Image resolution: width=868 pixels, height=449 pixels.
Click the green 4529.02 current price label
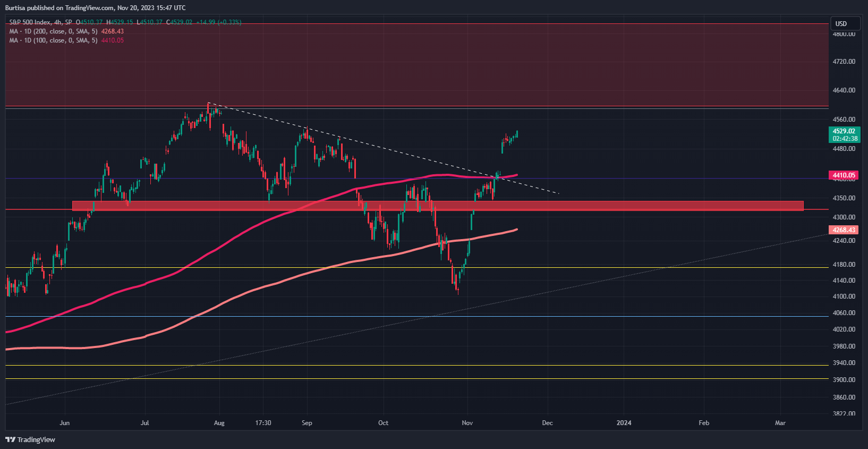click(x=844, y=131)
